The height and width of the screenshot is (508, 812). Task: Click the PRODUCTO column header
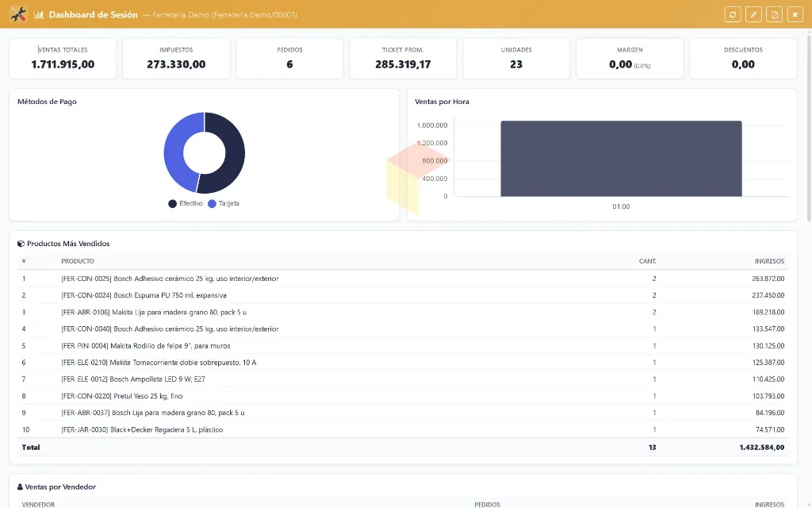78,261
